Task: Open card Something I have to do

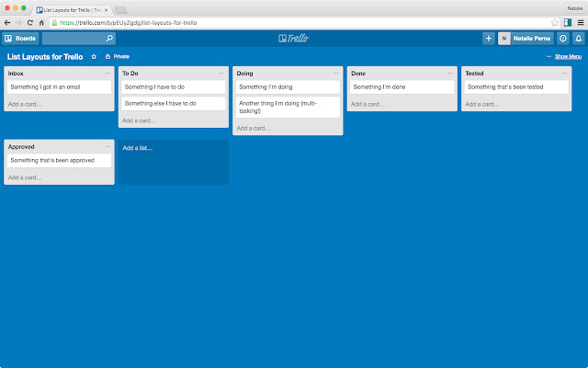Action: click(174, 87)
